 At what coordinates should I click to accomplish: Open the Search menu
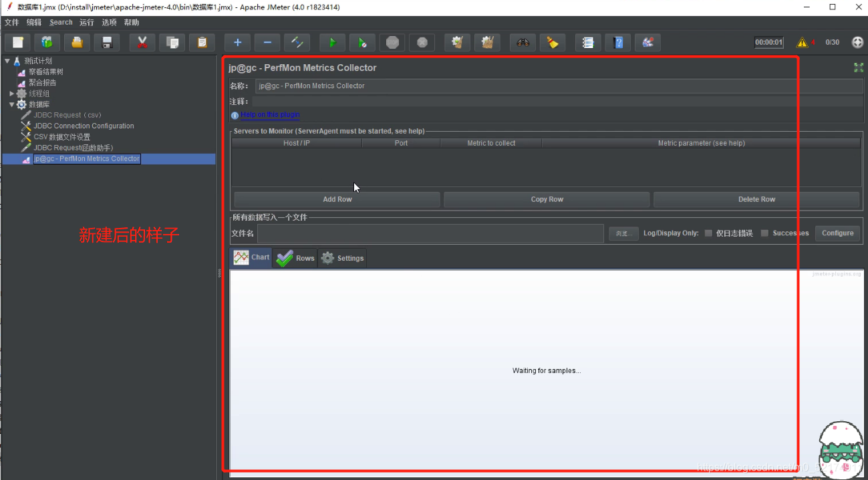tap(61, 22)
